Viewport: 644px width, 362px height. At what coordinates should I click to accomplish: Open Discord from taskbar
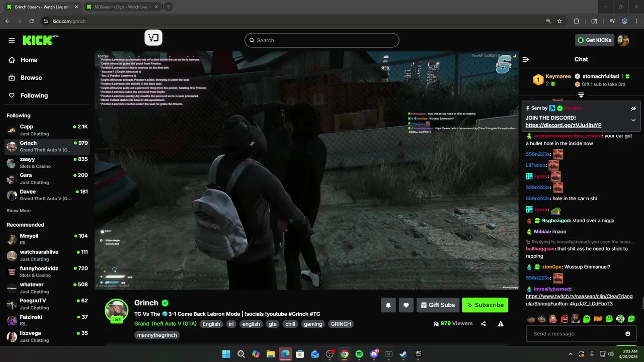click(x=374, y=354)
